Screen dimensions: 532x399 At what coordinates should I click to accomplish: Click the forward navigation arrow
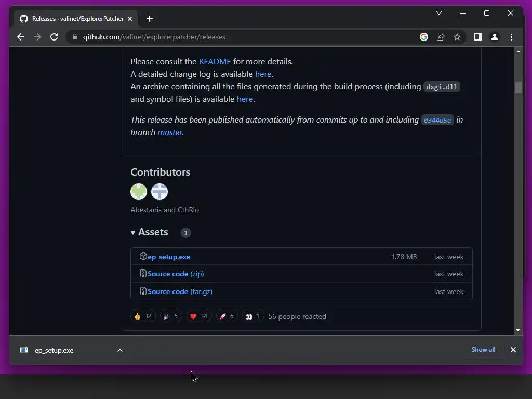(37, 37)
